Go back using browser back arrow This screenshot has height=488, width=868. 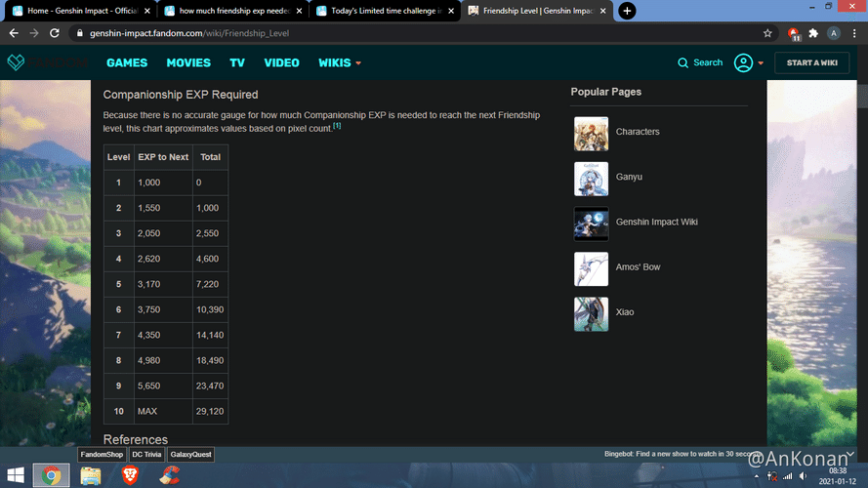pos(14,33)
